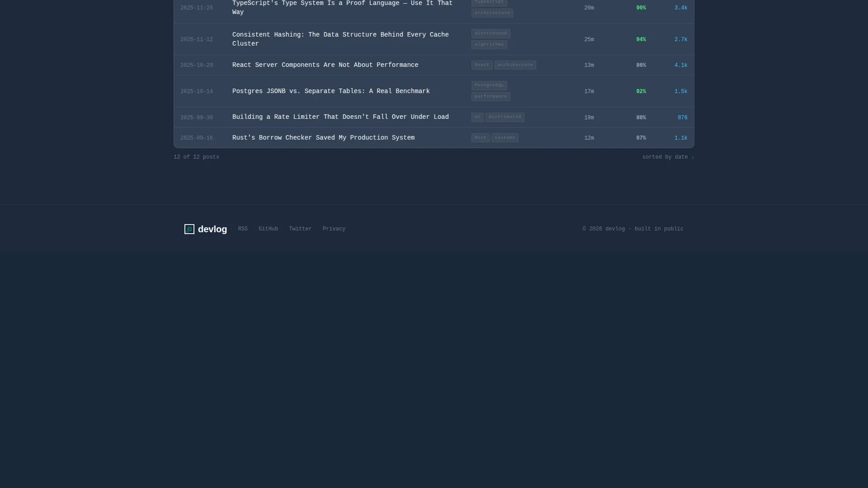Screen dimensions: 868x488
Task: Click the 12m read time value
Action: tap(589, 138)
